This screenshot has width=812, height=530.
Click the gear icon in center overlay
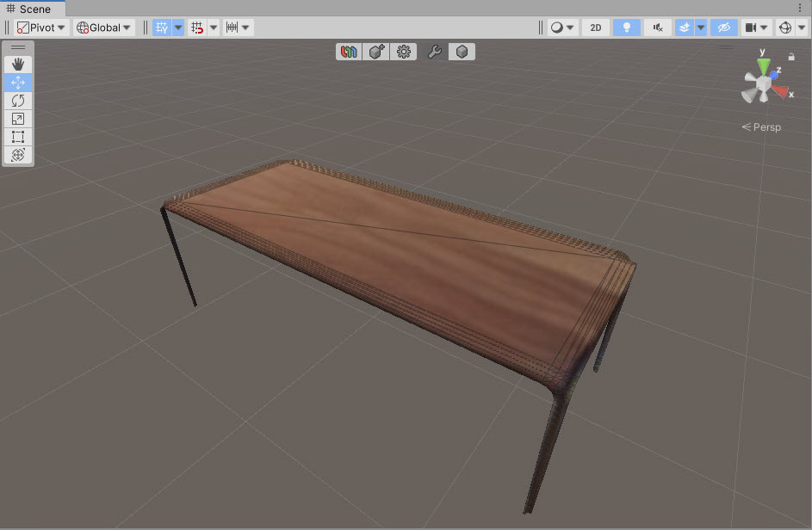403,52
